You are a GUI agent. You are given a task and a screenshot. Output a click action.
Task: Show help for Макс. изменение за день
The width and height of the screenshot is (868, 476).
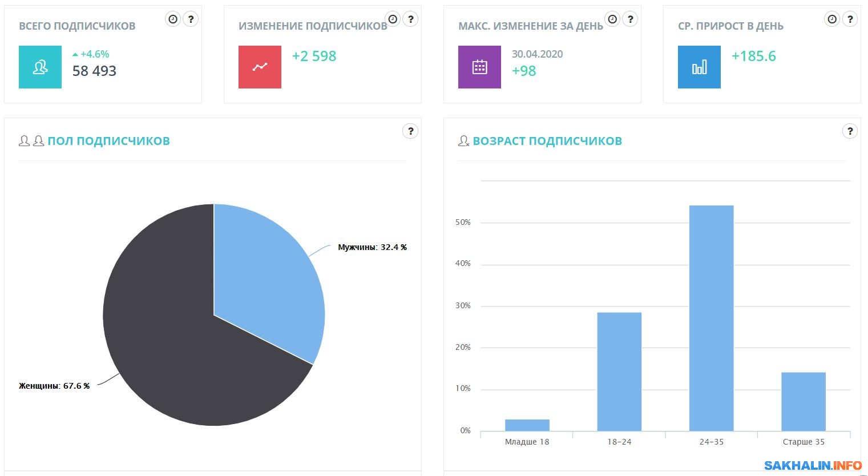(630, 19)
